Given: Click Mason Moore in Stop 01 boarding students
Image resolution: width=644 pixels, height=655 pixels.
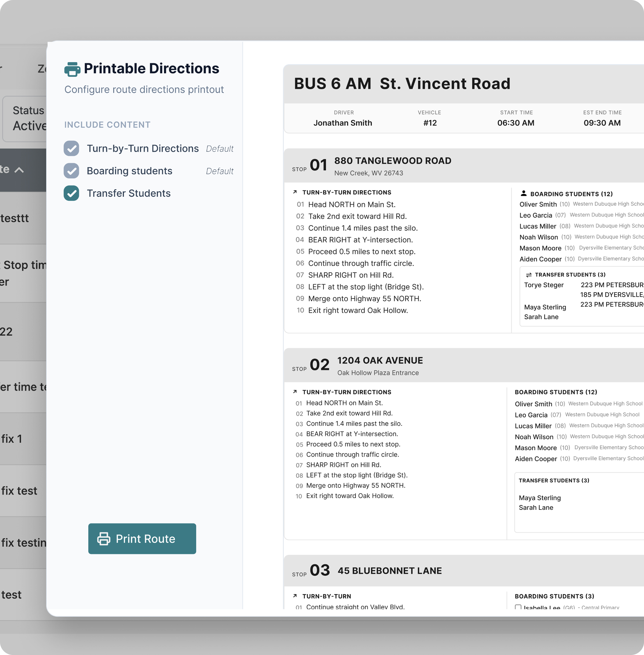Looking at the screenshot, I should click(541, 248).
